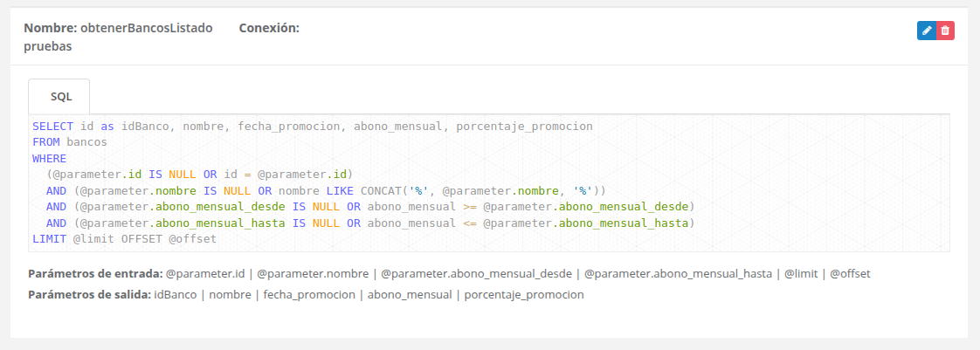Click the query name obtenerBancosListado
Viewport: 980px width, 350px height.
tap(146, 28)
